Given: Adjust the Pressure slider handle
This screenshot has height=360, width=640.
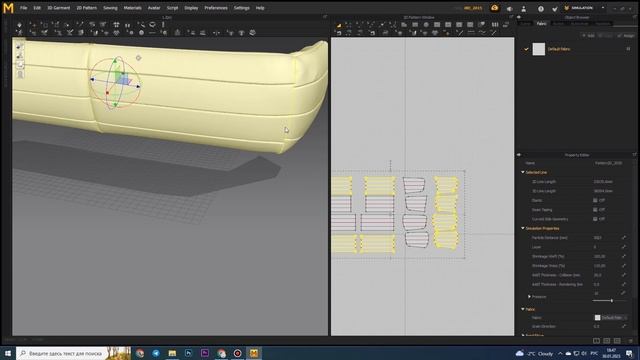Looking at the screenshot, I should click(611, 301).
